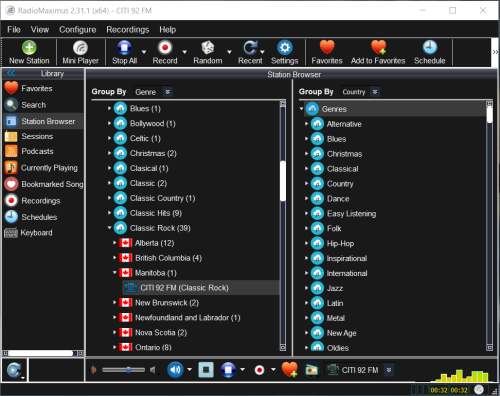Viewport: 500px width, 396px height.
Task: Open the Mini Player
Action: pos(80,52)
